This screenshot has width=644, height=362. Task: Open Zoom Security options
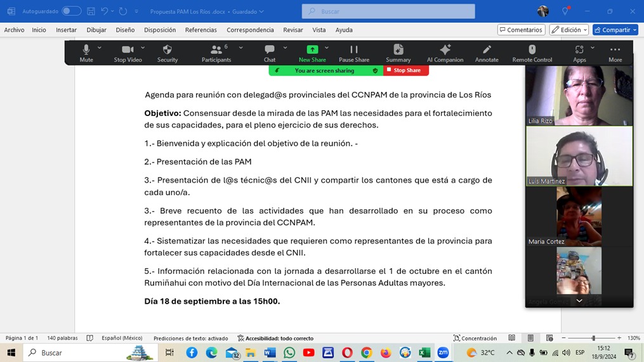point(167,53)
